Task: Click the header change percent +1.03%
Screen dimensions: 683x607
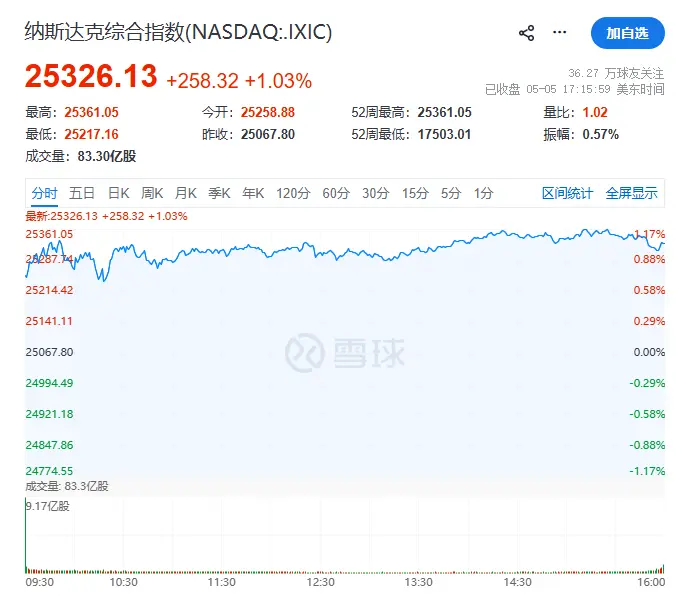Action: [278, 81]
